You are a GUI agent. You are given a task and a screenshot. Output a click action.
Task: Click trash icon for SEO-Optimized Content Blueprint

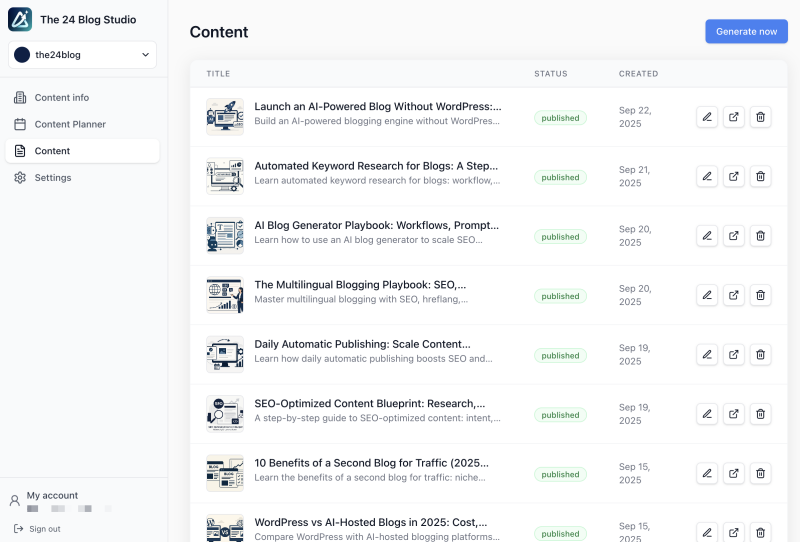(760, 414)
